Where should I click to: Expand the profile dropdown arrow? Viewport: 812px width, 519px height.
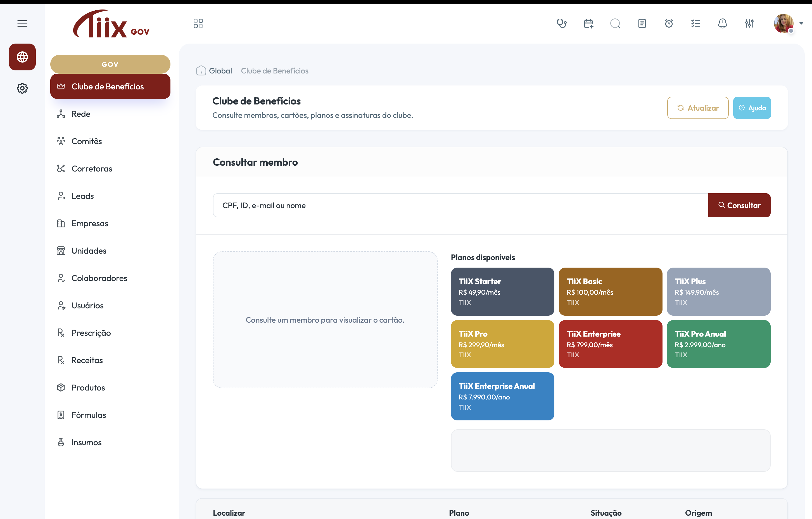coord(801,23)
